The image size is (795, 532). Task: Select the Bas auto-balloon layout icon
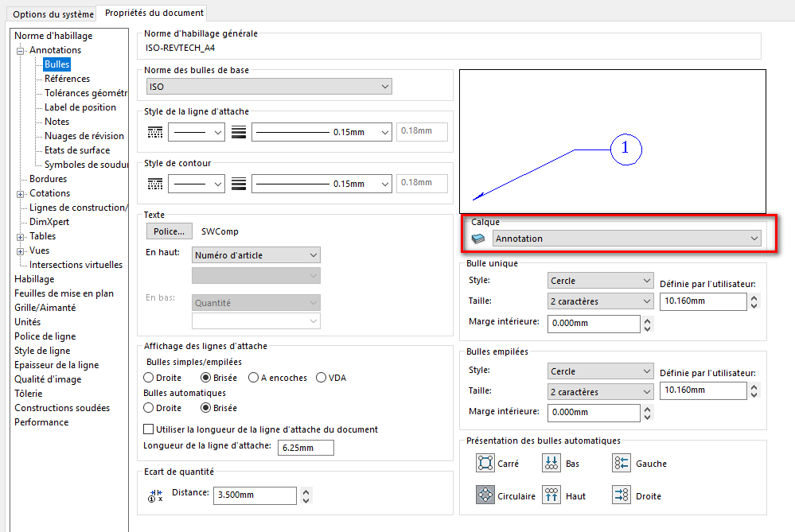click(x=551, y=463)
